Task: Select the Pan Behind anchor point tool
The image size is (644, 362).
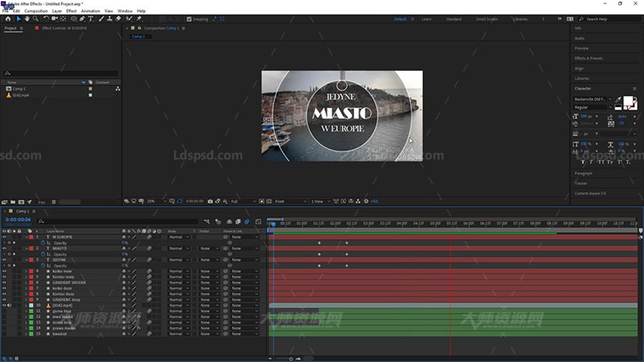Action: tap(64, 19)
